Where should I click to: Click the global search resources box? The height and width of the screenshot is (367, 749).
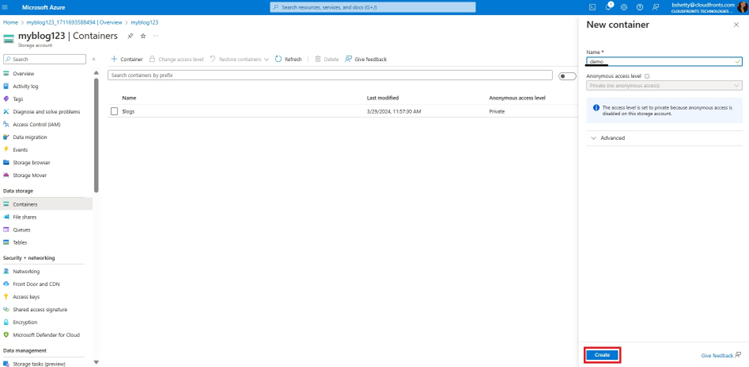coord(373,7)
